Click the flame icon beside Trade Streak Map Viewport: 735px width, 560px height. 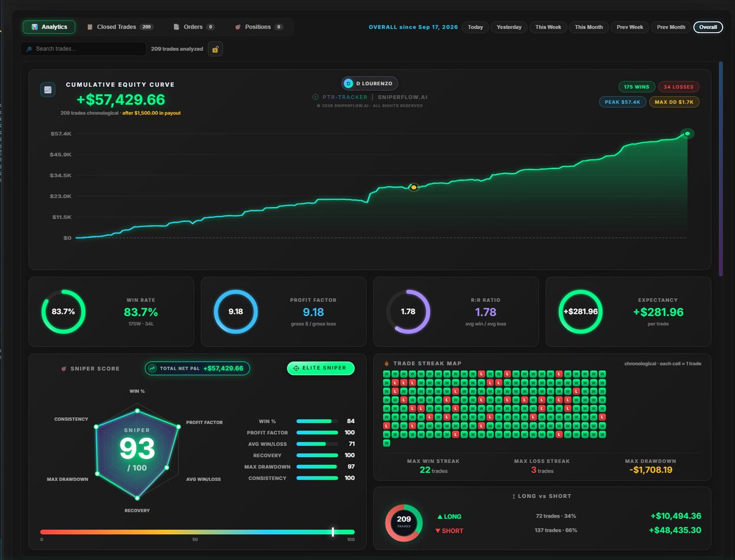pyautogui.click(x=386, y=363)
